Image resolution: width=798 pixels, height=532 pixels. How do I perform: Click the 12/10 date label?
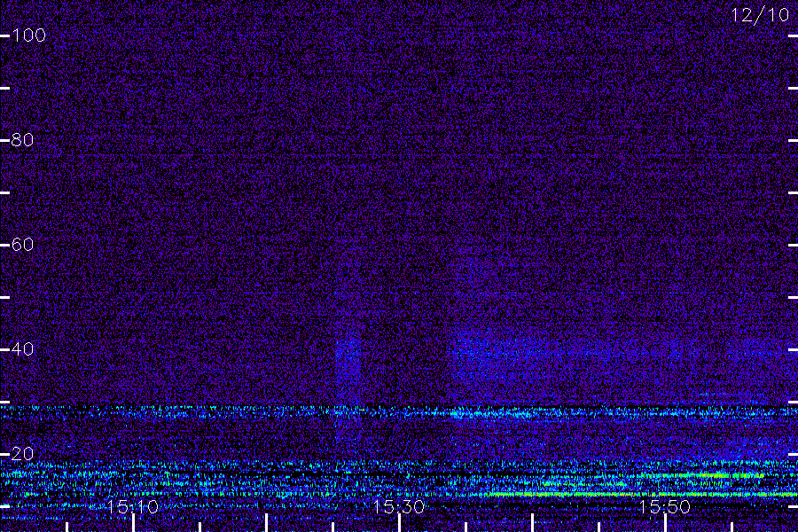coord(761,15)
